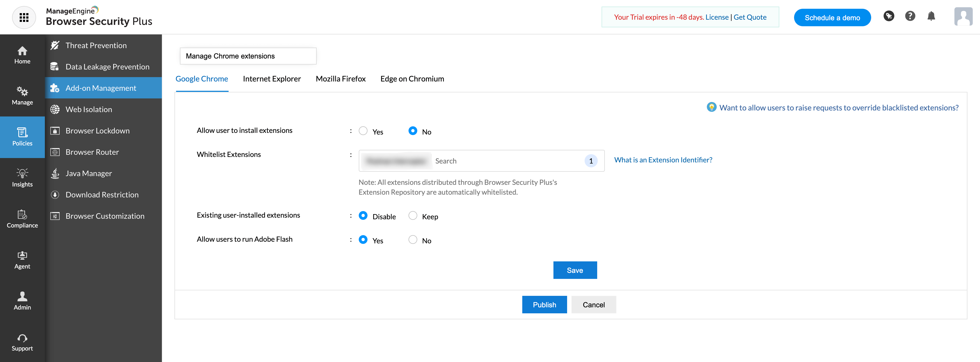The height and width of the screenshot is (362, 980).
Task: Click the notification bell icon
Action: [931, 16]
